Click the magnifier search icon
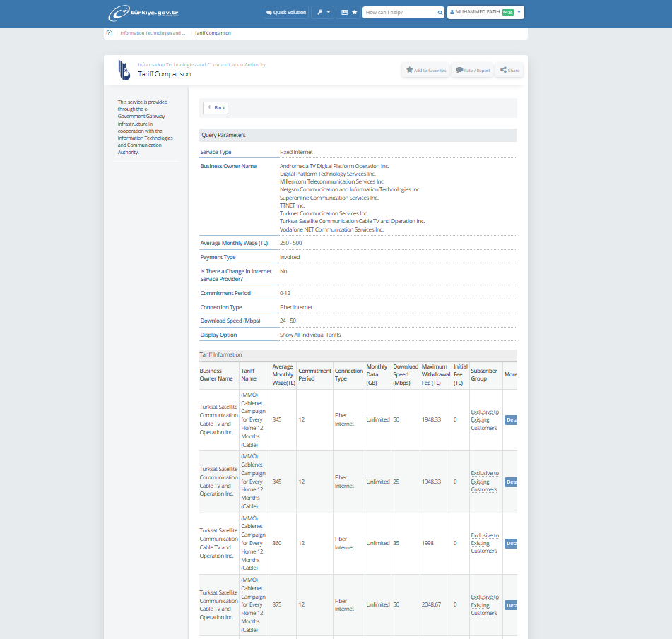Viewport: 672px width, 639px height. click(440, 13)
